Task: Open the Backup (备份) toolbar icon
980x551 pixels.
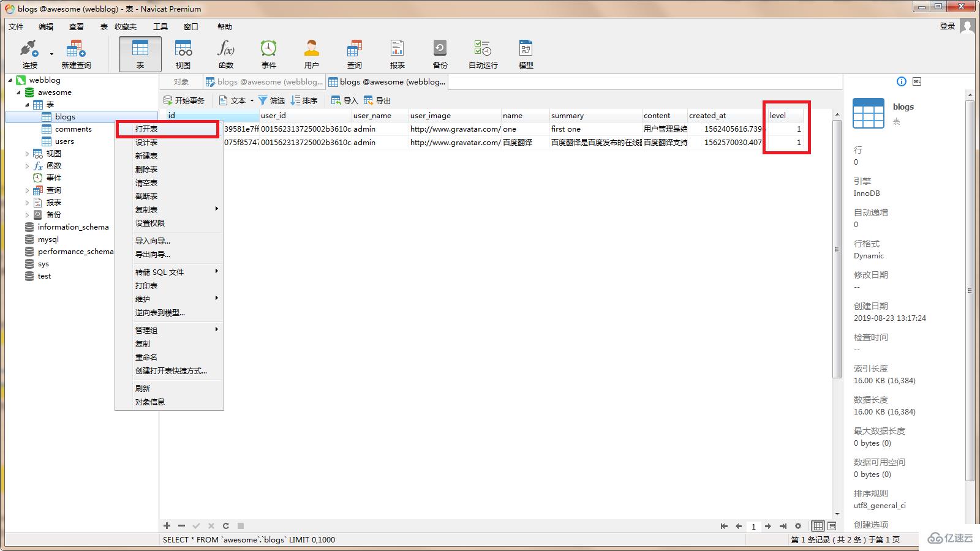Action: [440, 54]
